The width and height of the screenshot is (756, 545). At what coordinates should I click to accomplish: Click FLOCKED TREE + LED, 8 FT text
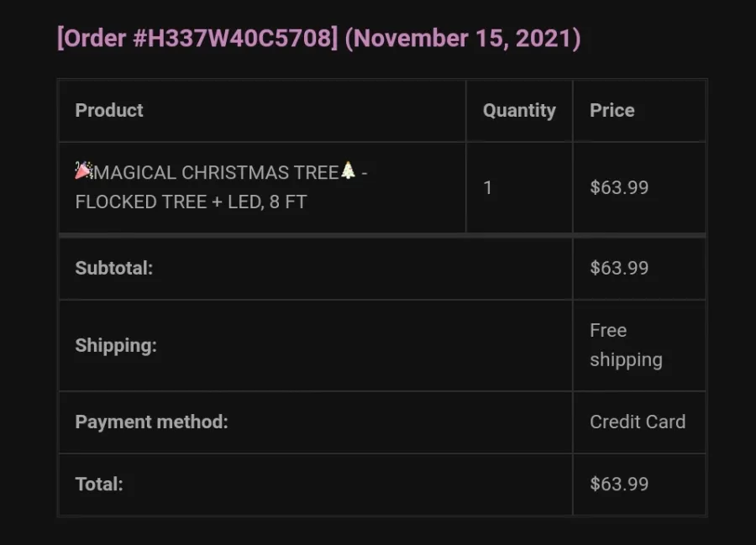(191, 202)
